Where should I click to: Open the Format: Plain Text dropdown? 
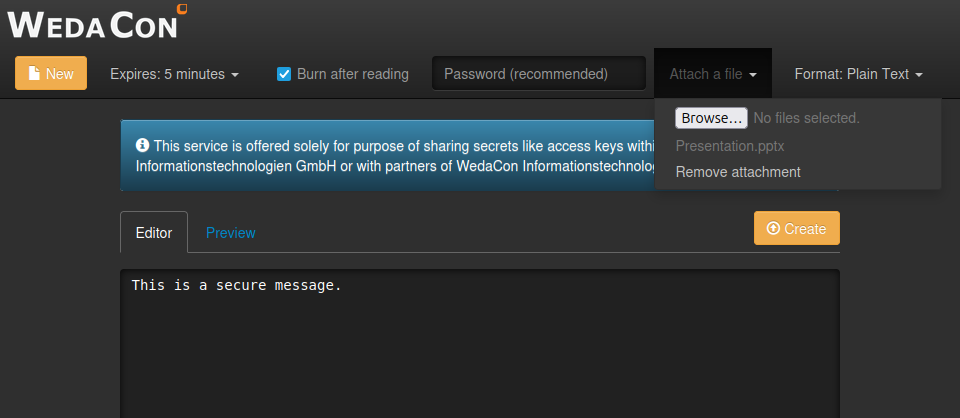tap(857, 74)
